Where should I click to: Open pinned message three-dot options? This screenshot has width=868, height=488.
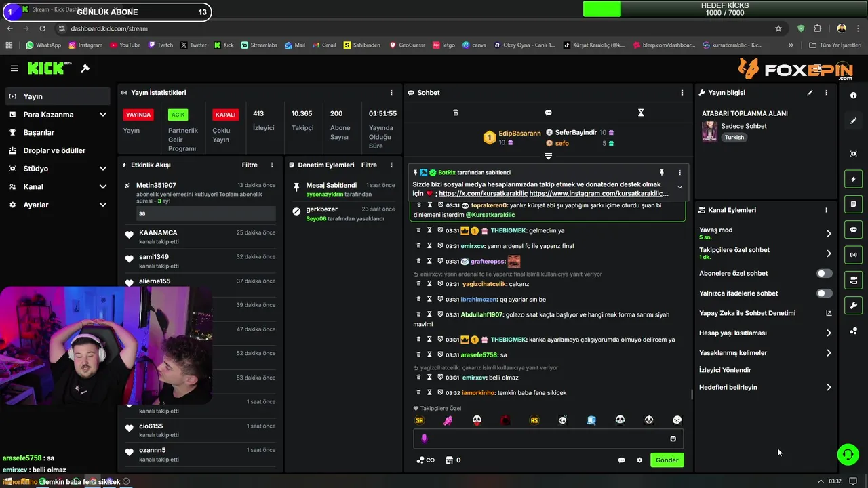[x=679, y=173]
